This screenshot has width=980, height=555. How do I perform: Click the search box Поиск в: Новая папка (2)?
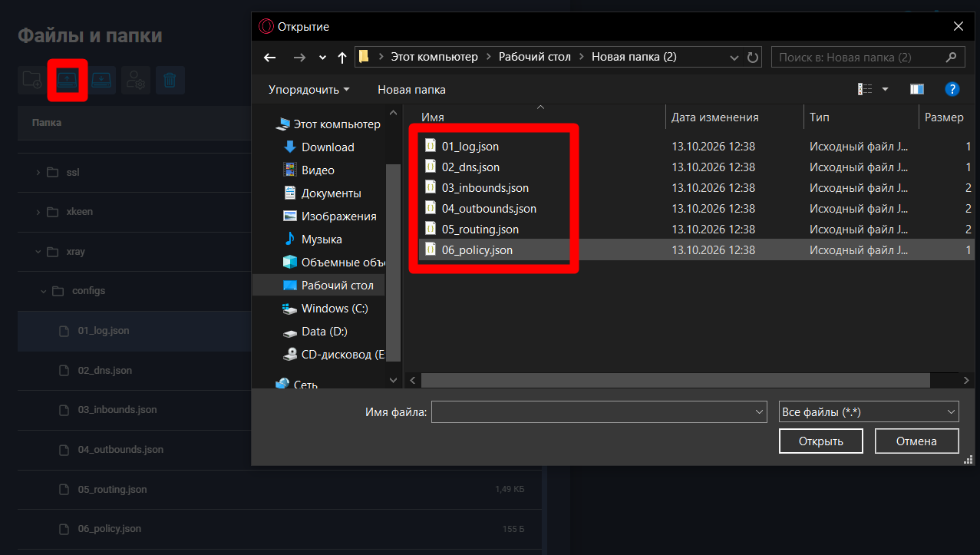[x=869, y=57]
